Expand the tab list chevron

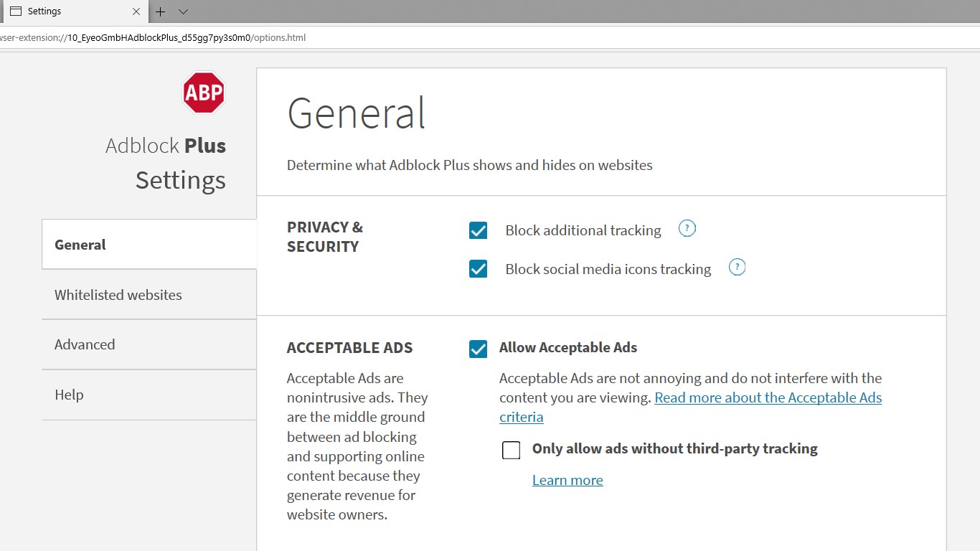(x=182, y=11)
